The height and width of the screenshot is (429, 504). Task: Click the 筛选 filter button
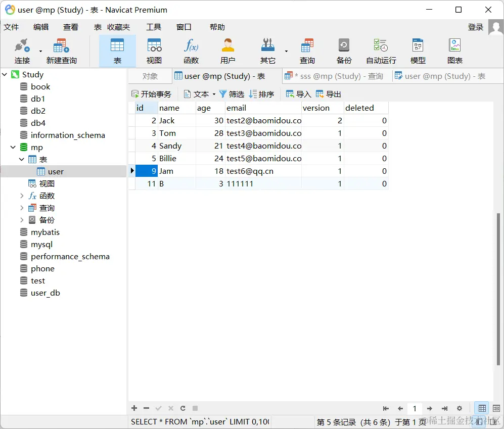(x=232, y=94)
